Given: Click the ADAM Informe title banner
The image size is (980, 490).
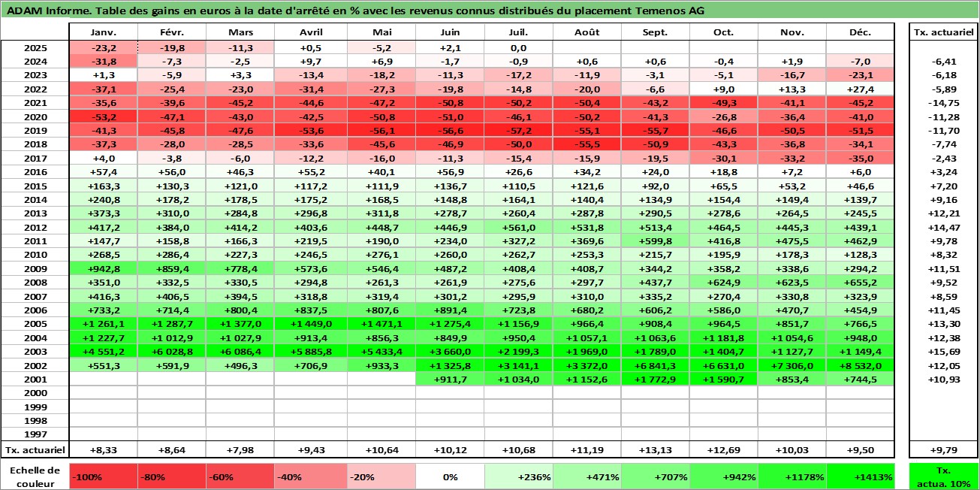Looking at the screenshot, I should (x=490, y=11).
